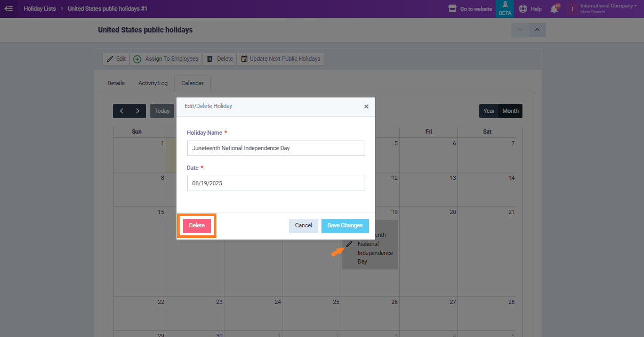The height and width of the screenshot is (337, 644).
Task: Open the Details tab
Action: pos(116,83)
